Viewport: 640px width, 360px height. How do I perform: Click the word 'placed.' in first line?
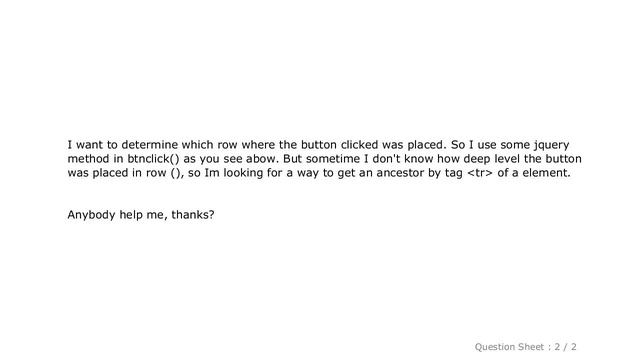[427, 145]
